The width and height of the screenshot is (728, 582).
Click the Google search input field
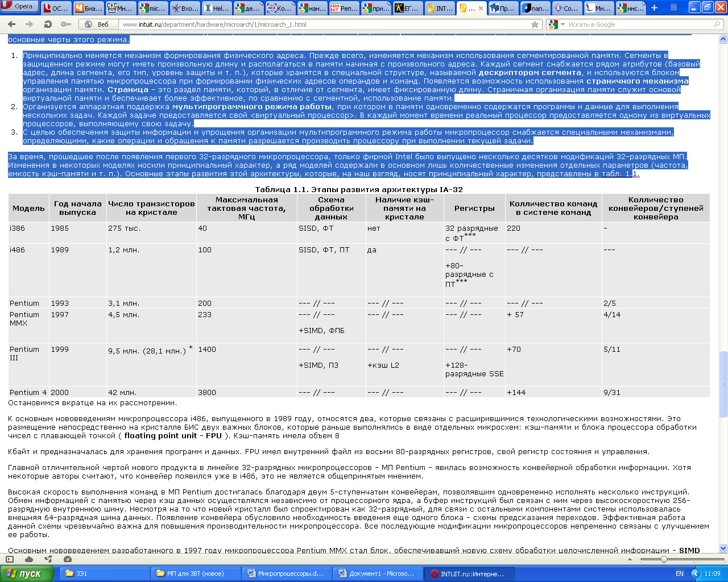point(640,24)
